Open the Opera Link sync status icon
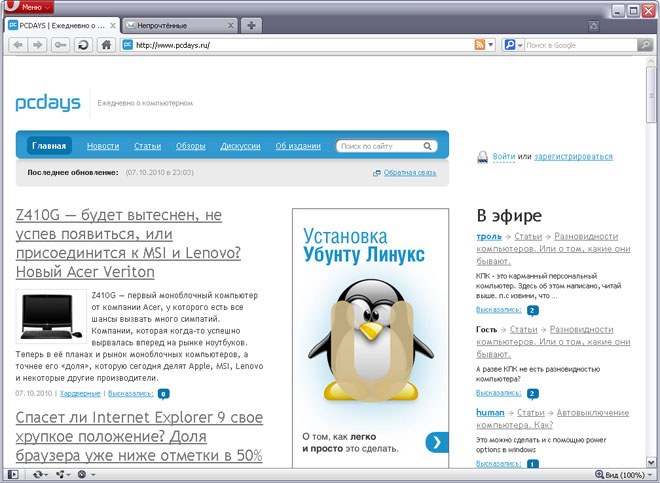660x483 pixels. tap(40, 475)
